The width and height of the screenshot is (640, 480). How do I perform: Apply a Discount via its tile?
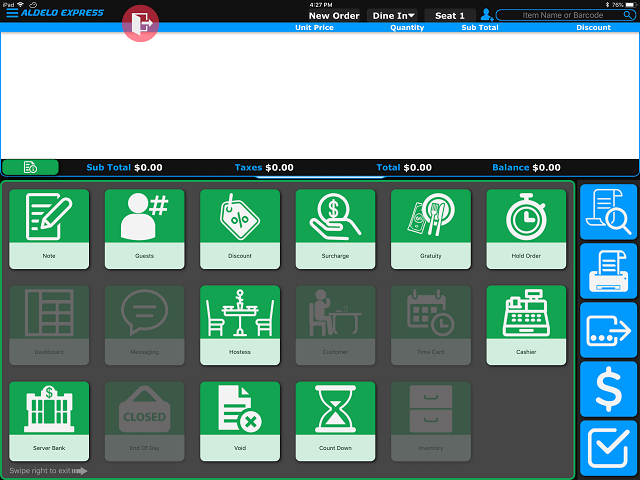tap(239, 229)
